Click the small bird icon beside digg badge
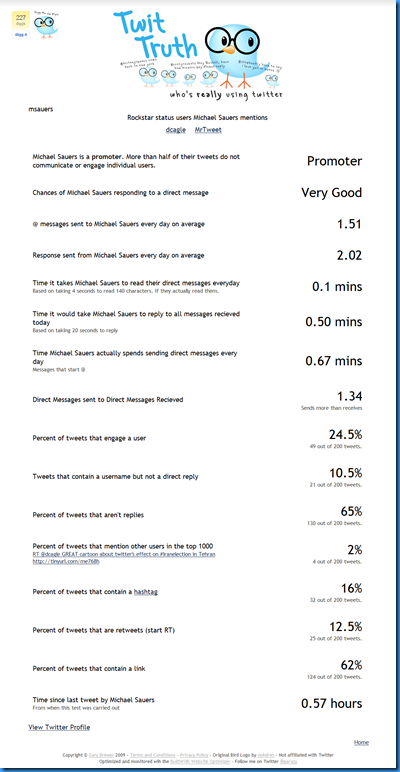This screenshot has width=400, height=772. 46,26
